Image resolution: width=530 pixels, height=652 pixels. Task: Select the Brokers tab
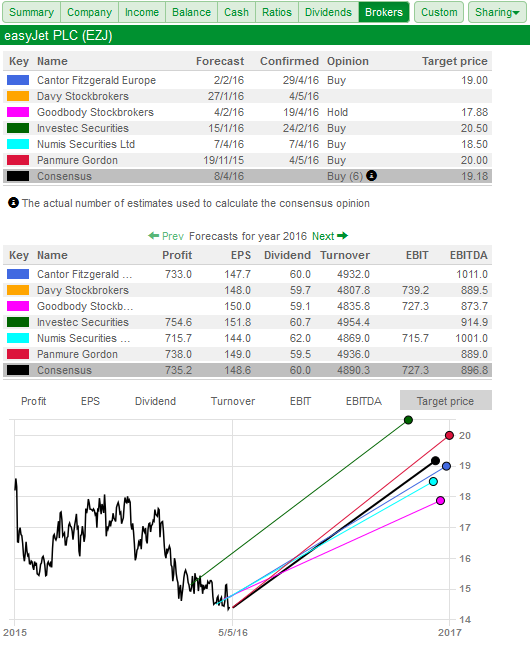click(384, 12)
